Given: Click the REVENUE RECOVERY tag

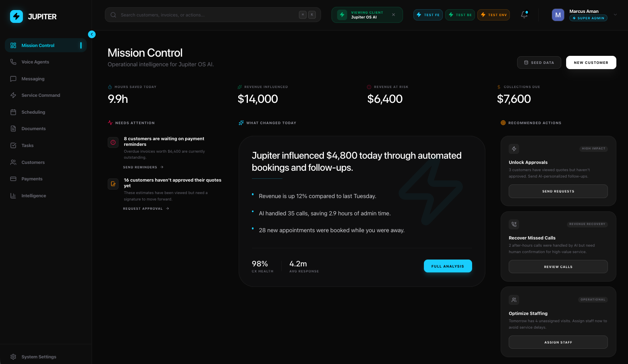Looking at the screenshot, I should pyautogui.click(x=587, y=224).
